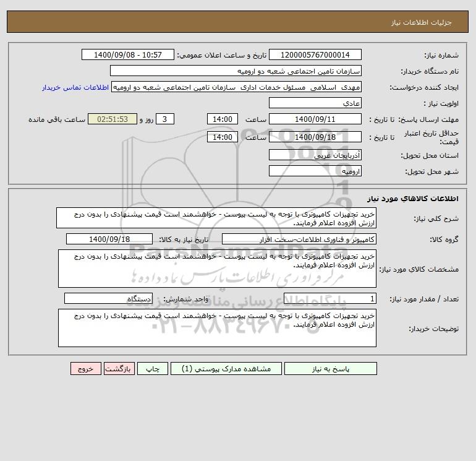
Task: Click the response deadline date 1400/09/11 field
Action: [x=315, y=119]
